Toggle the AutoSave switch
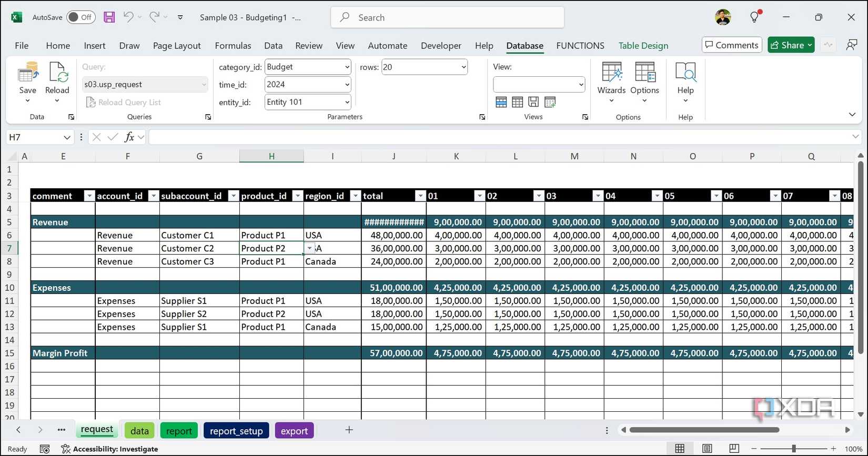Image resolution: width=868 pixels, height=456 pixels. pos(81,17)
